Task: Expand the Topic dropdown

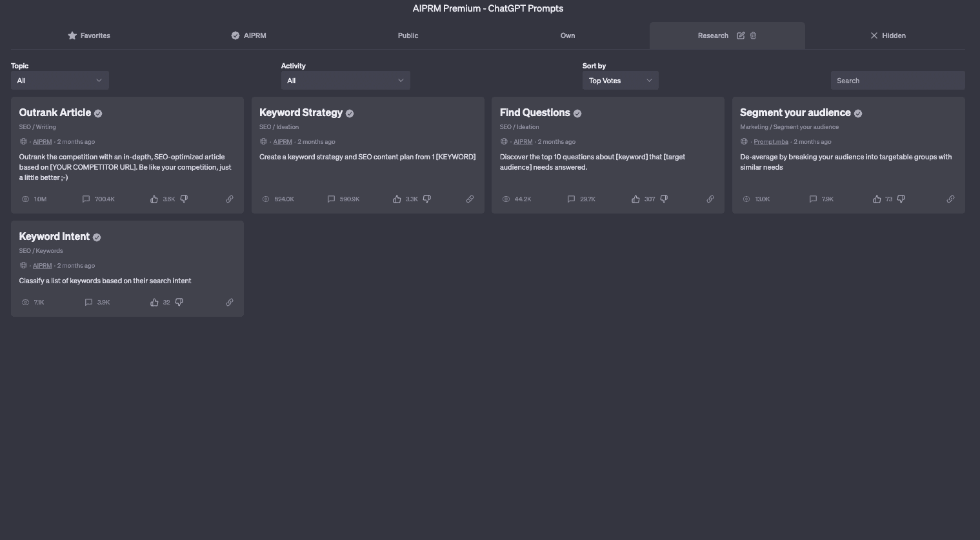Action: pos(59,81)
